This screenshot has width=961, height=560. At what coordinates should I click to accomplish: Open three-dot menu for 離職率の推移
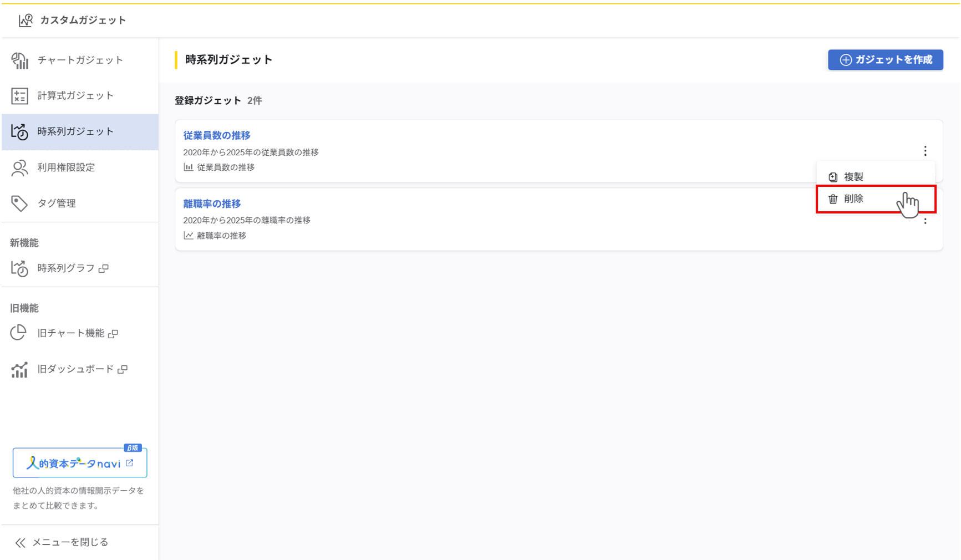(925, 221)
